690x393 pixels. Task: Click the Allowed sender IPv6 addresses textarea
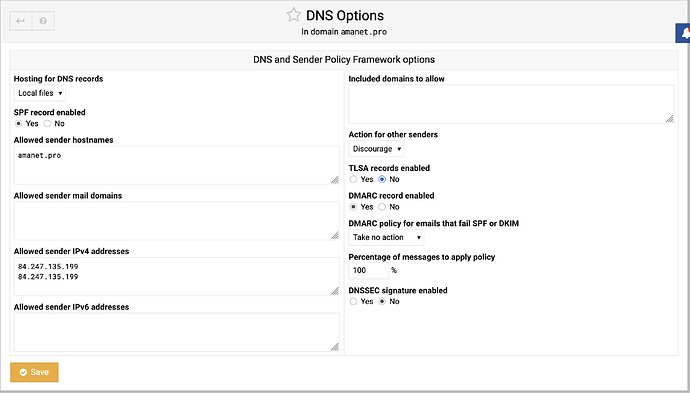[x=176, y=332]
